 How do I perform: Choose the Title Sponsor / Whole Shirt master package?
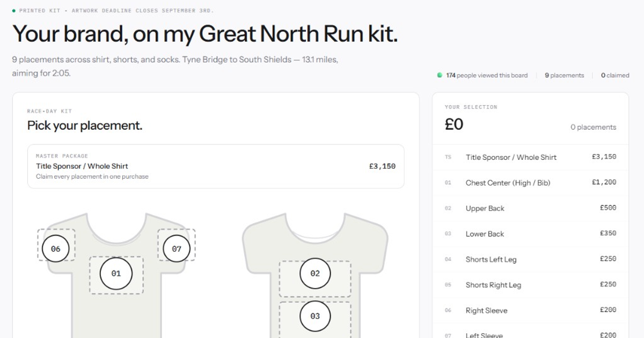(216, 166)
